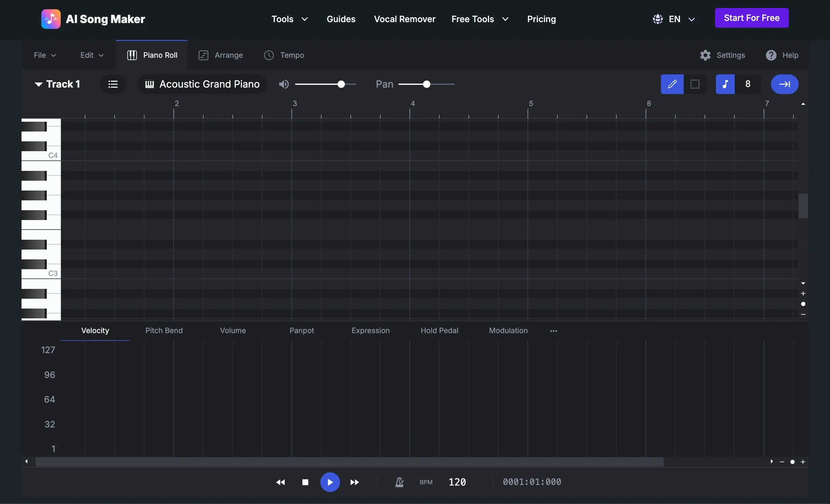Click the horizontal scrollbar thumb
The image size is (830, 504).
(x=350, y=462)
